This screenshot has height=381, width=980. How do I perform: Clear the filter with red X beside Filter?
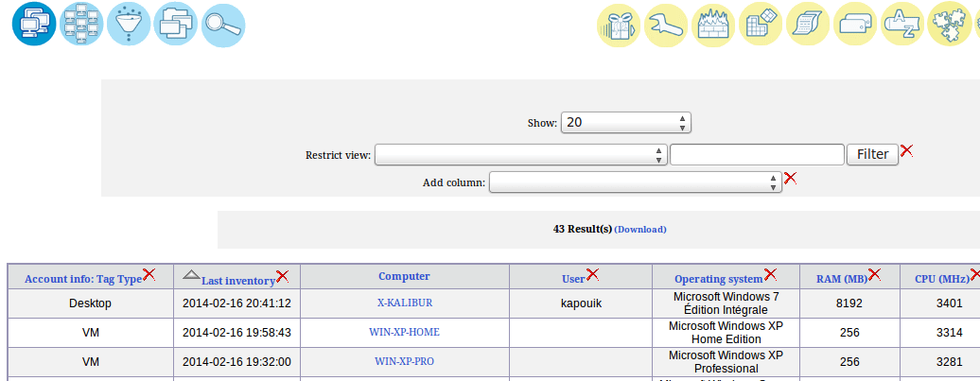(906, 150)
